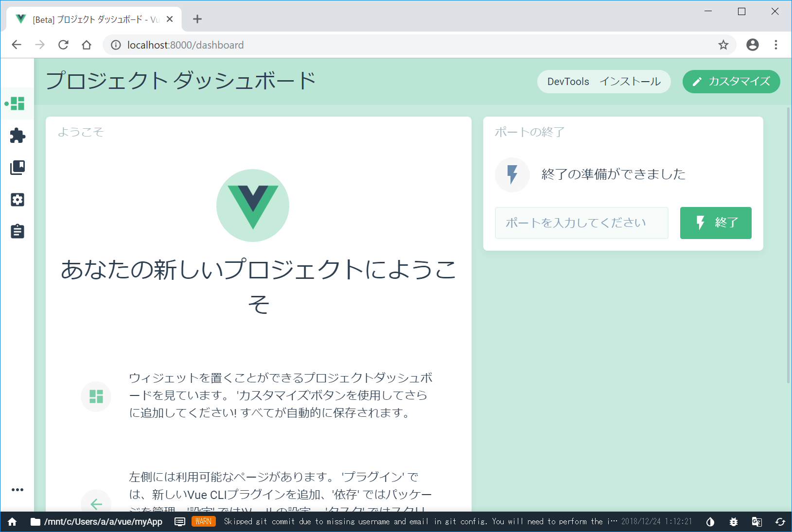The height and width of the screenshot is (532, 792).
Task: Click the 終了の準備ができました status text
Action: (614, 174)
